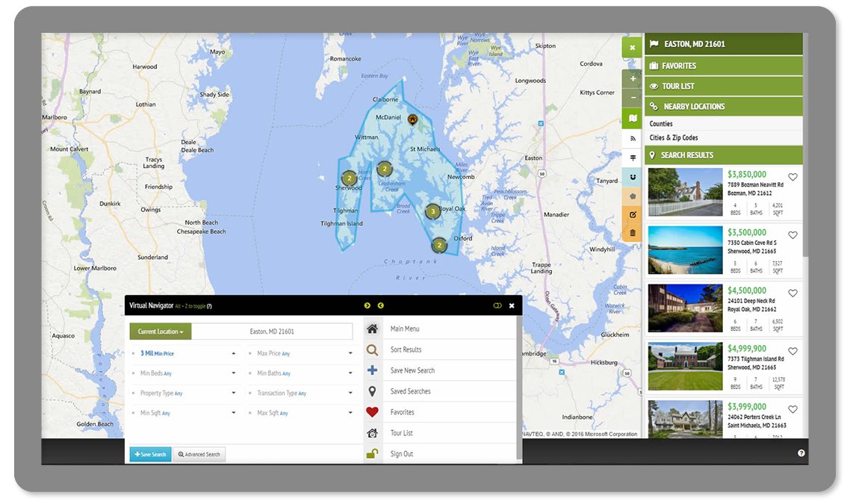Click the RSS feed layer icon
This screenshot has height=504, width=850.
pos(632,138)
